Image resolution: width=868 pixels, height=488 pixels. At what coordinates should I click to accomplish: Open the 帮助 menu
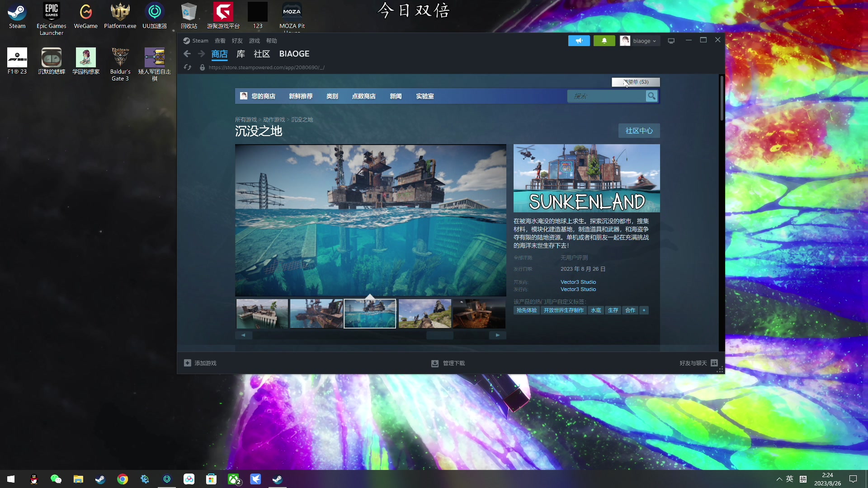pyautogui.click(x=272, y=41)
